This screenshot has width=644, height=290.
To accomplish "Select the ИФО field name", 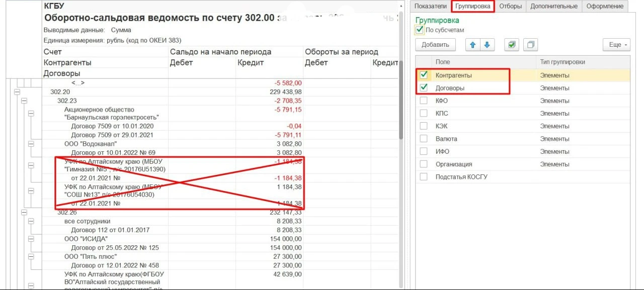I will (442, 151).
